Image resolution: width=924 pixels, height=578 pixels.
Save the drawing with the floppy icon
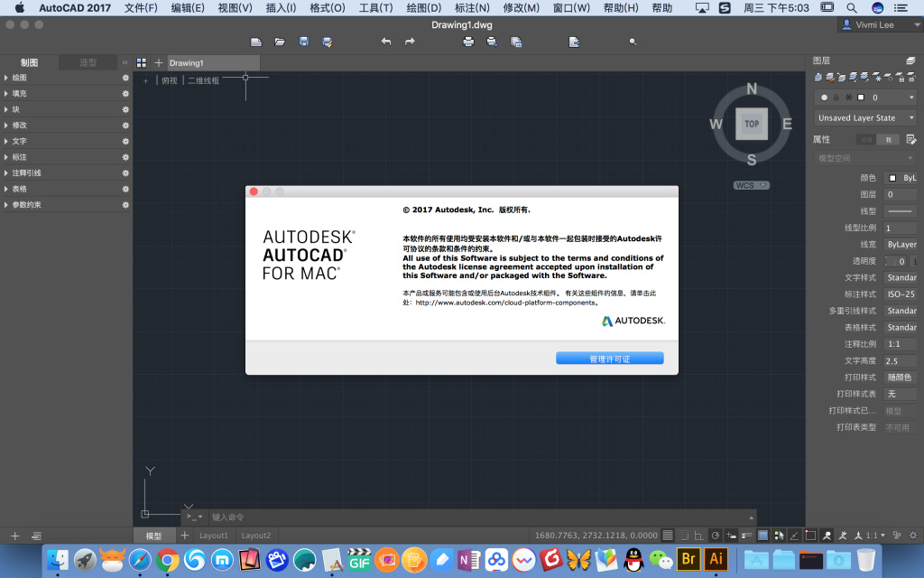pos(303,42)
